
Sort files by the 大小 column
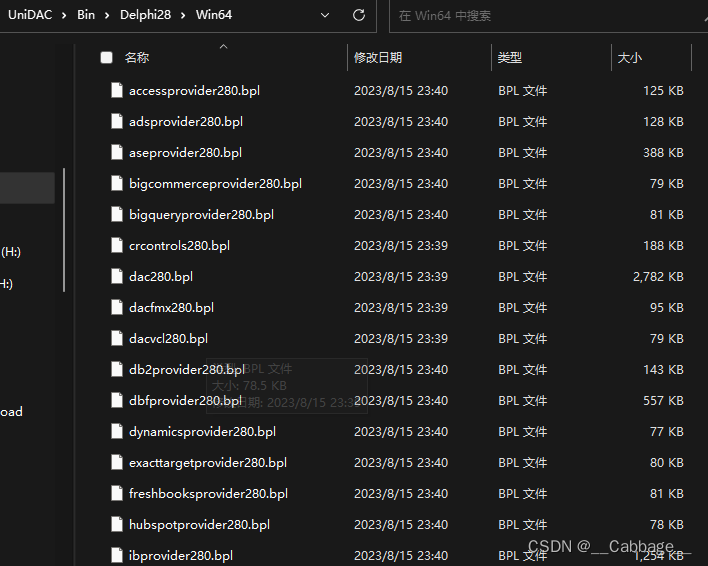(629, 57)
